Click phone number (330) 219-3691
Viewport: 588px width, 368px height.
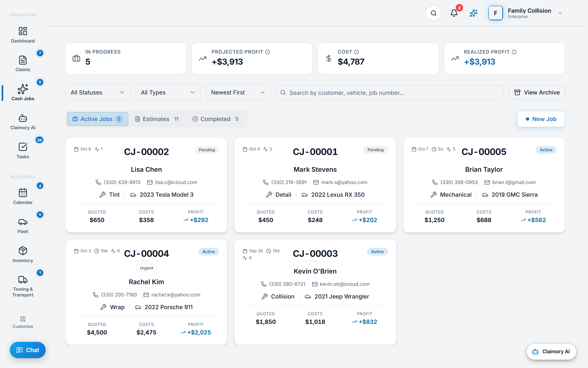point(289,182)
